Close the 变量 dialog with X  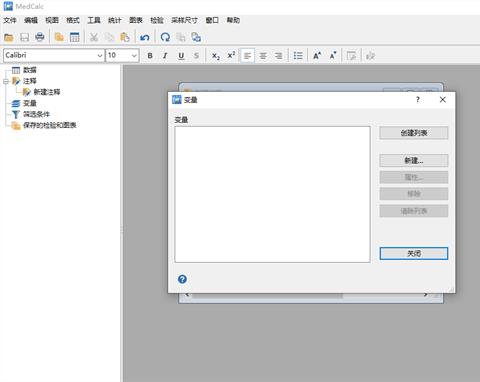pos(443,99)
